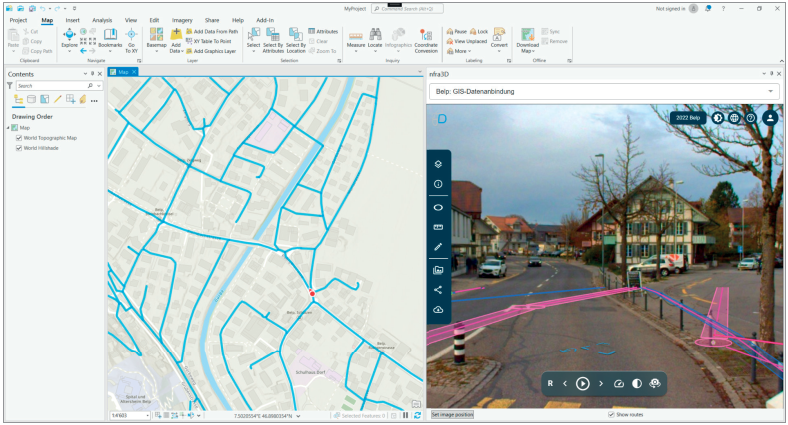Click the share icon in infra3D sidebar
The width and height of the screenshot is (788, 425).
point(437,290)
